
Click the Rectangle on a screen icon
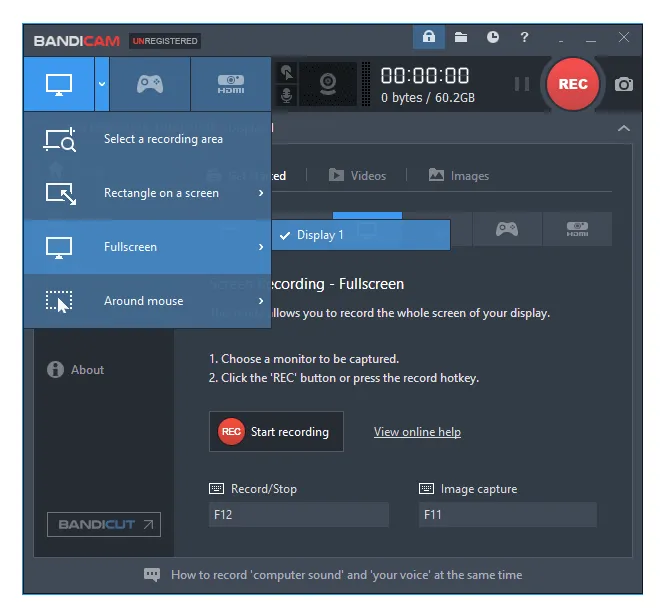61,193
